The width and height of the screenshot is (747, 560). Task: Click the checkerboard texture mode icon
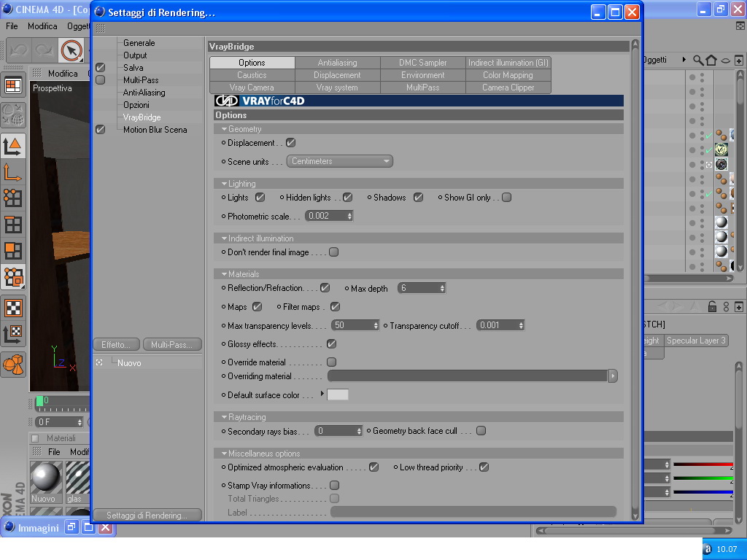point(13,308)
